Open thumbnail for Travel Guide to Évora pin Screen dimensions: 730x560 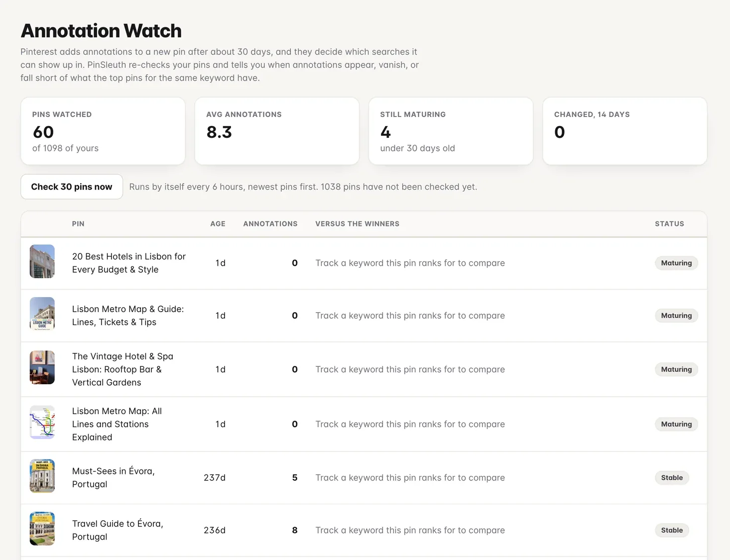coord(42,529)
